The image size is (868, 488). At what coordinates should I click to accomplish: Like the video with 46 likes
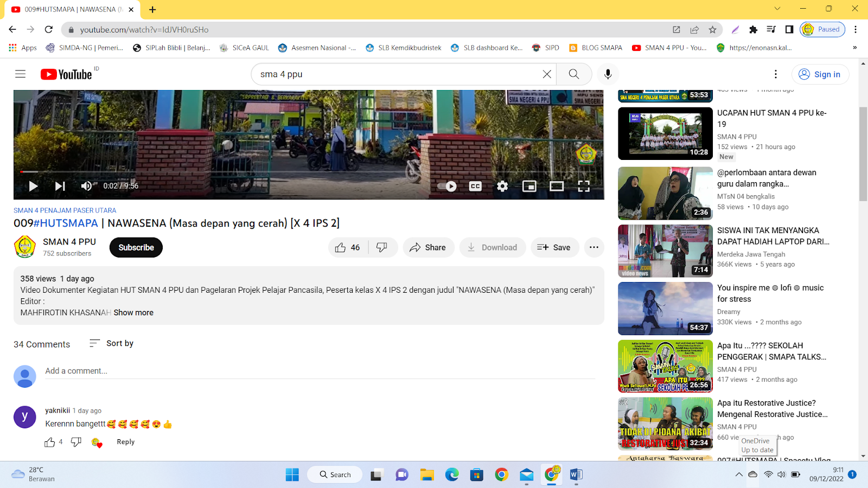[x=348, y=247]
